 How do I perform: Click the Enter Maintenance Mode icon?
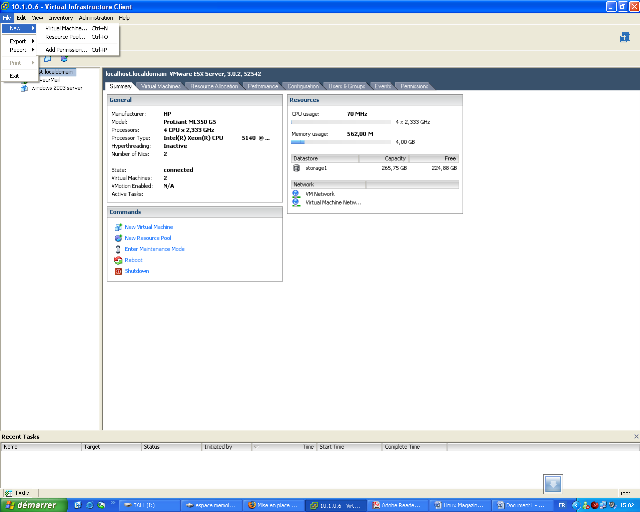tap(118, 249)
